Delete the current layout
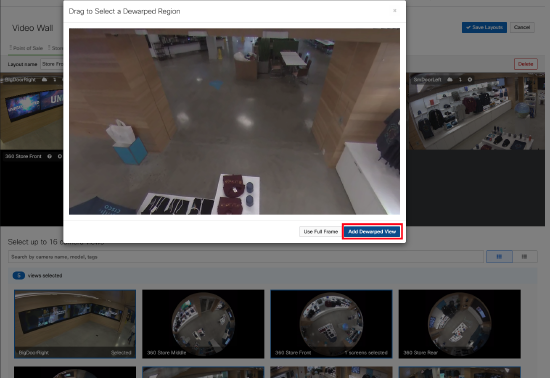The width and height of the screenshot is (550, 378). click(x=525, y=64)
